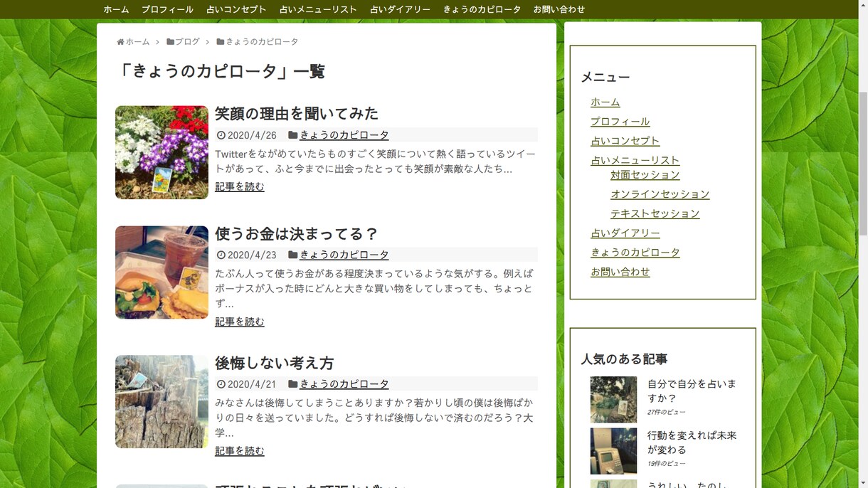Click clock icon beside 2020/4/26 date

pyautogui.click(x=221, y=135)
